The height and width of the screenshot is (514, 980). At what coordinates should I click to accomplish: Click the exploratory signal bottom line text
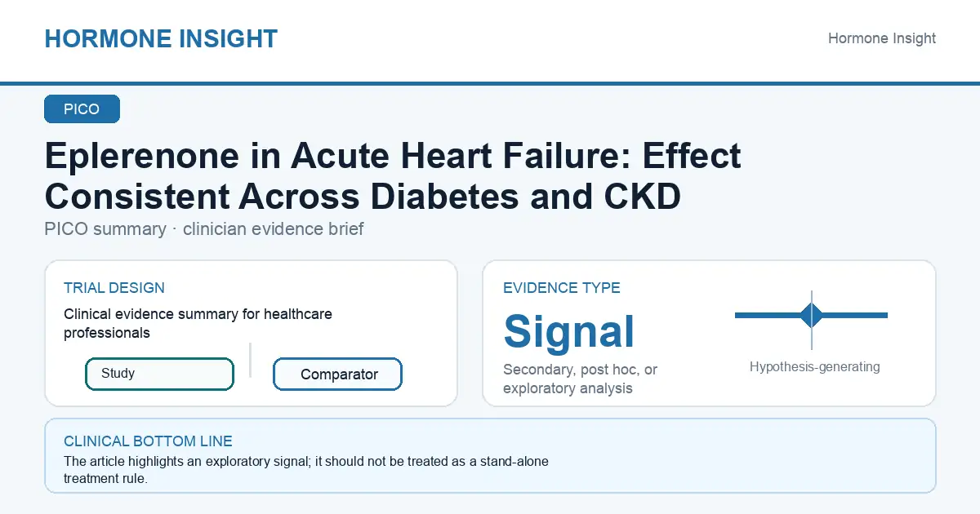click(x=306, y=470)
